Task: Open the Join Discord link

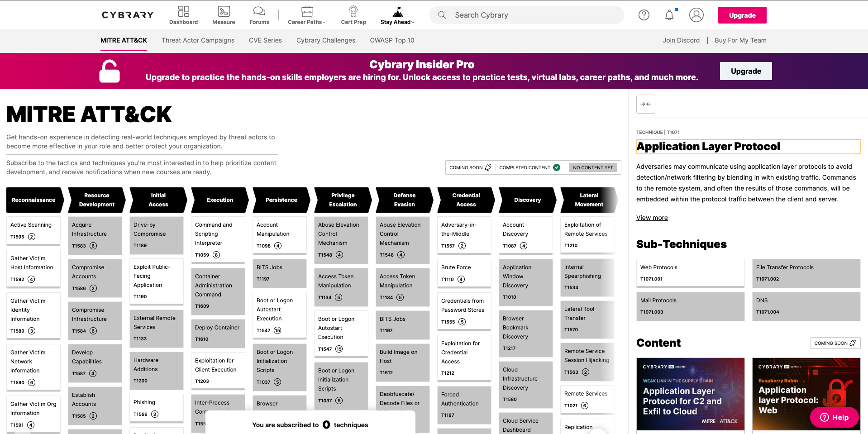Action: [681, 40]
